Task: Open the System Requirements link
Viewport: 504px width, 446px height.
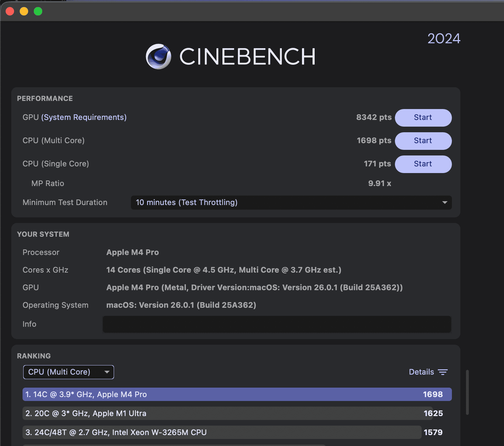Action: [84, 117]
